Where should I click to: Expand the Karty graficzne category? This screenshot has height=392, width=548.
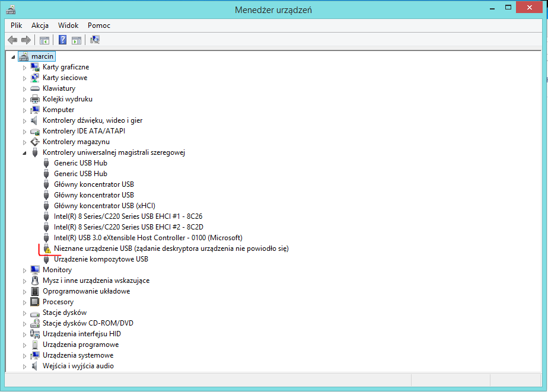pos(24,68)
